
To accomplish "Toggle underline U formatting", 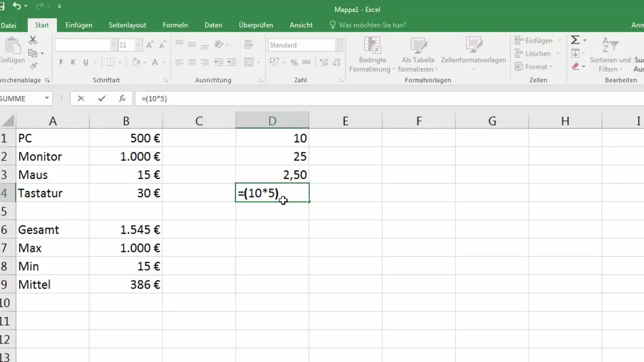I will coord(86,62).
